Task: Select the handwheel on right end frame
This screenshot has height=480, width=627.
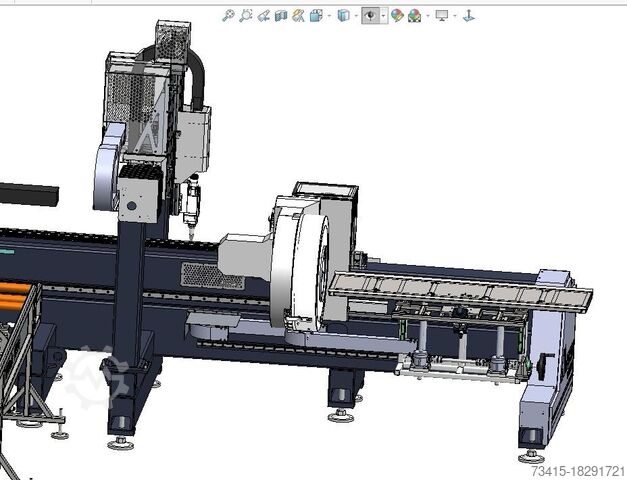Action: point(544,367)
